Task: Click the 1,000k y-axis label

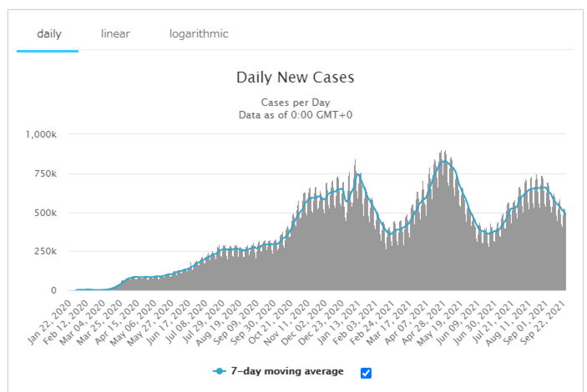Action: point(41,134)
